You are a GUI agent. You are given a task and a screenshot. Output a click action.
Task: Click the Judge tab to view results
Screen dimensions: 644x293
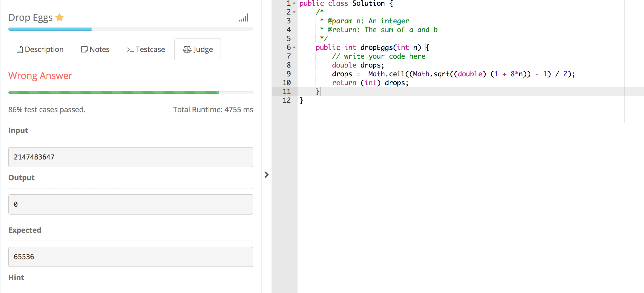click(x=198, y=49)
